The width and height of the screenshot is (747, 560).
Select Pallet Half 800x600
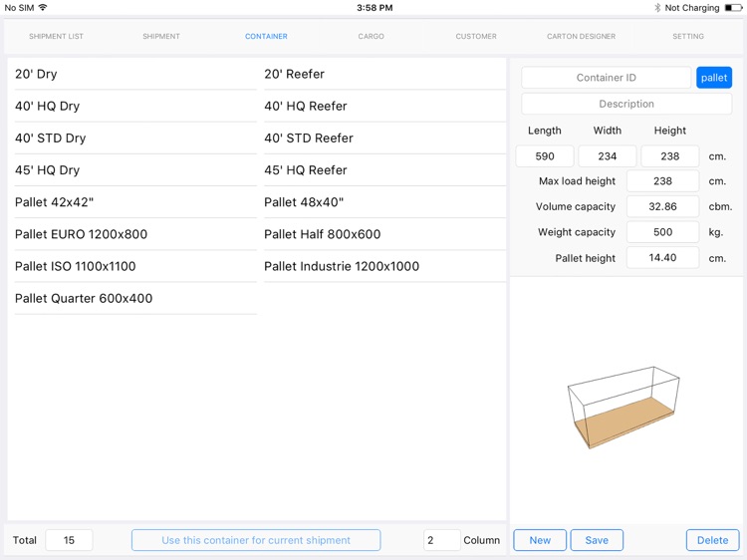384,234
